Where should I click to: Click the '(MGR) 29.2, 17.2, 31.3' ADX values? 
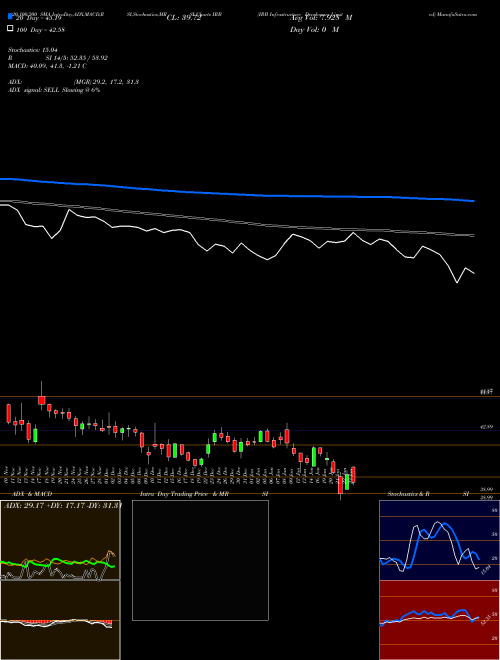(106, 82)
